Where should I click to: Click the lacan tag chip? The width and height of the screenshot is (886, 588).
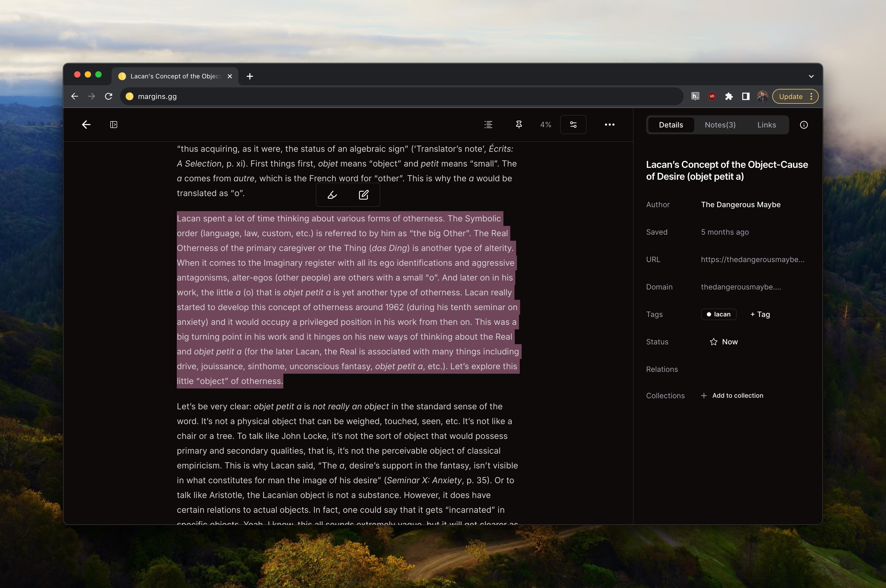[718, 314]
